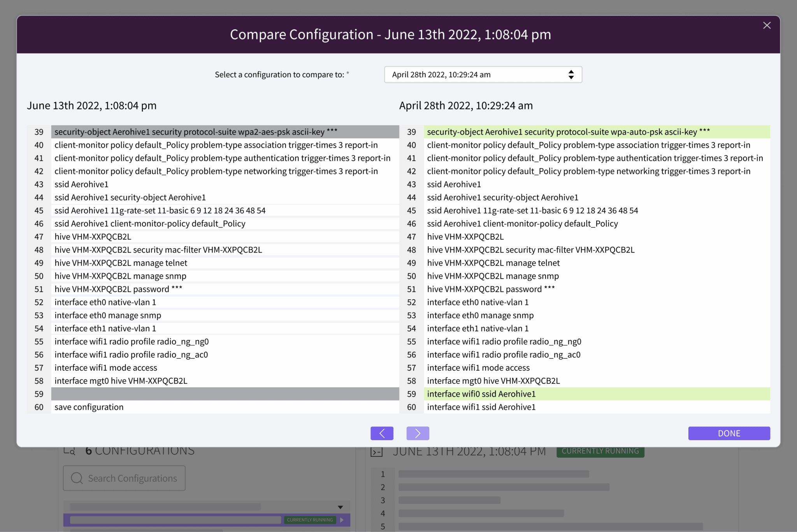
Task: Click the green CURRENTLY RUNNING badge in header
Action: tap(600, 451)
